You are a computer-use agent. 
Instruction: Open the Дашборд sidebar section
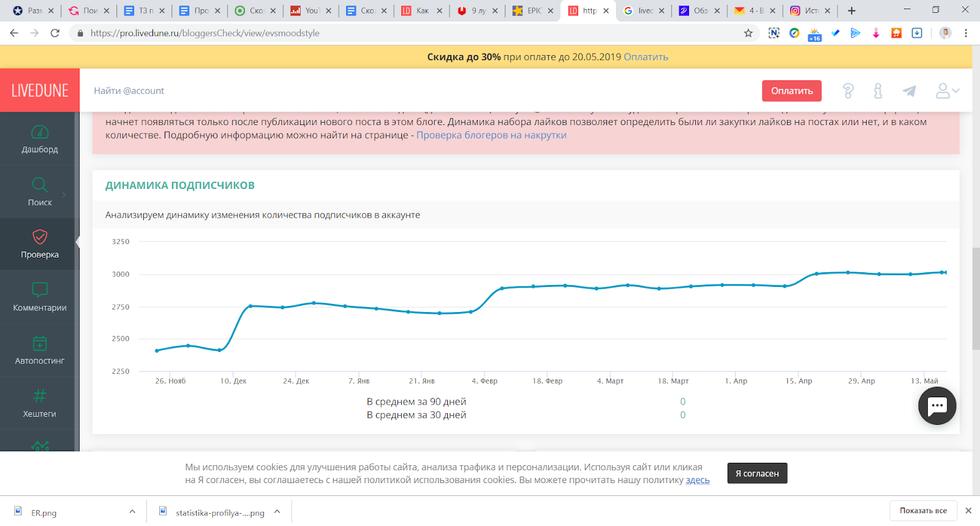(x=40, y=139)
